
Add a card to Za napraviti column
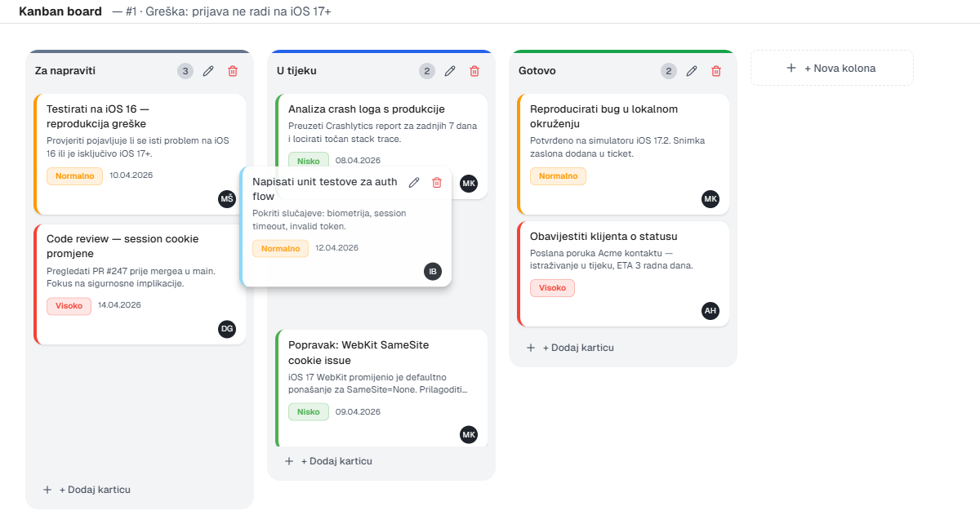tap(87, 490)
